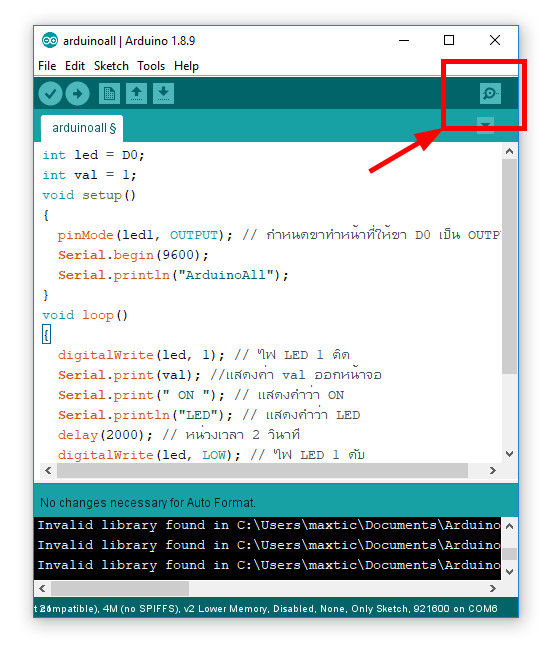Click the digitalWrite(led, 1) line
This screenshot has width=559, height=657.
click(204, 354)
